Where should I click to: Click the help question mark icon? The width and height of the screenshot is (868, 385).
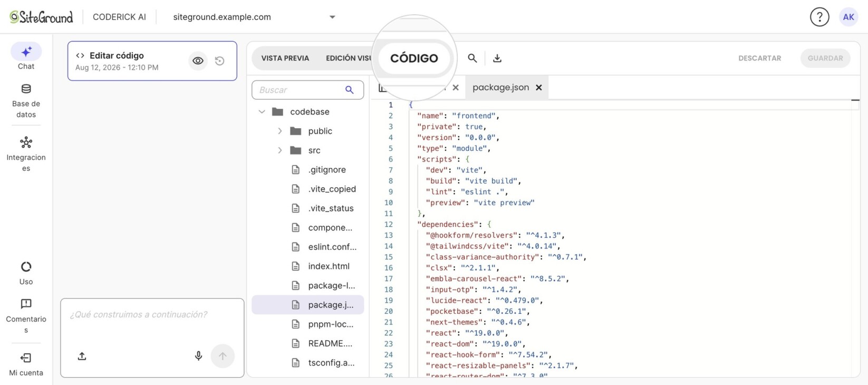pyautogui.click(x=819, y=17)
